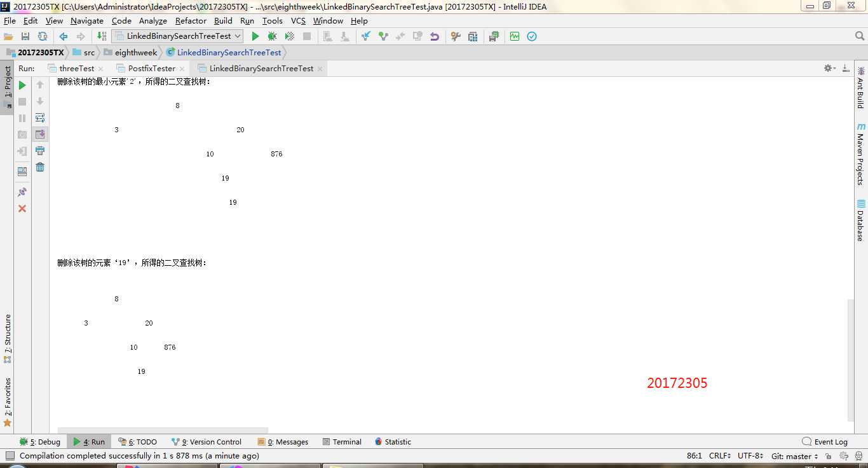Open the Statistic tool window
This screenshot has height=468, width=868.
[x=393, y=442]
